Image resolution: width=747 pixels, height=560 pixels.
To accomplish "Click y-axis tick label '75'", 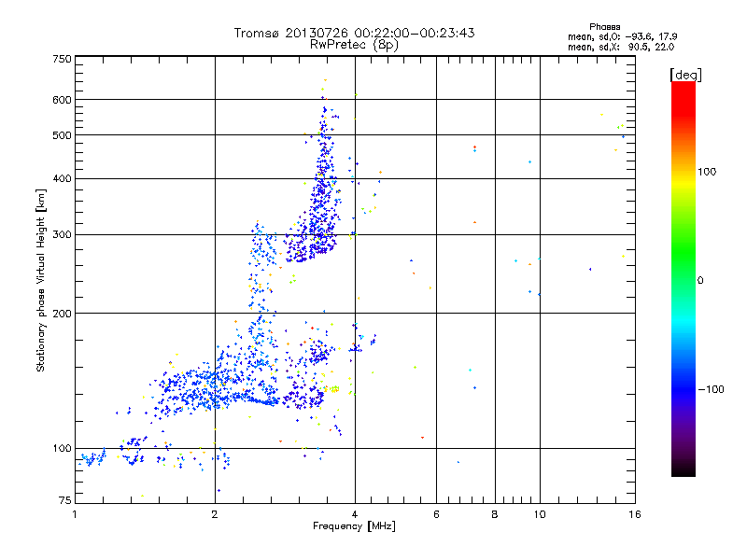I will pyautogui.click(x=64, y=500).
